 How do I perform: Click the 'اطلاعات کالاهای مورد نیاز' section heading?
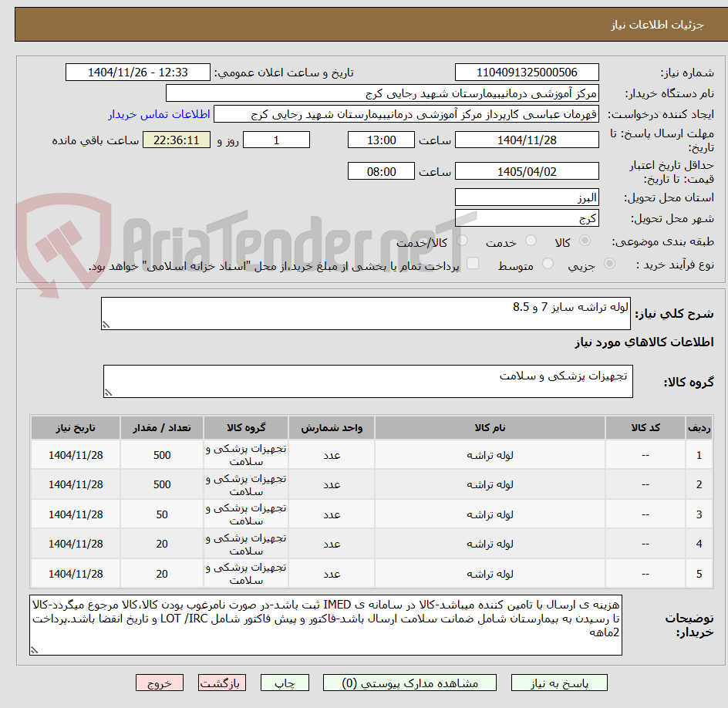(x=644, y=342)
